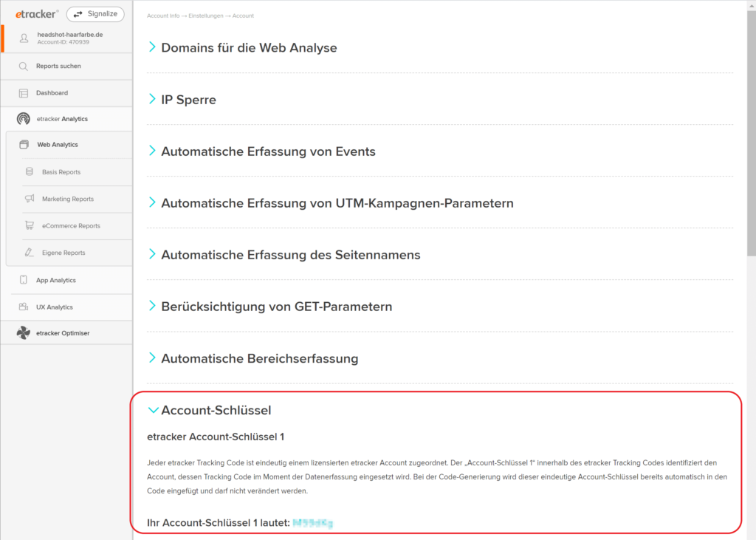The height and width of the screenshot is (540, 756).
Task: Click the magnifier icon beside Reports suchen
Action: pyautogui.click(x=23, y=66)
